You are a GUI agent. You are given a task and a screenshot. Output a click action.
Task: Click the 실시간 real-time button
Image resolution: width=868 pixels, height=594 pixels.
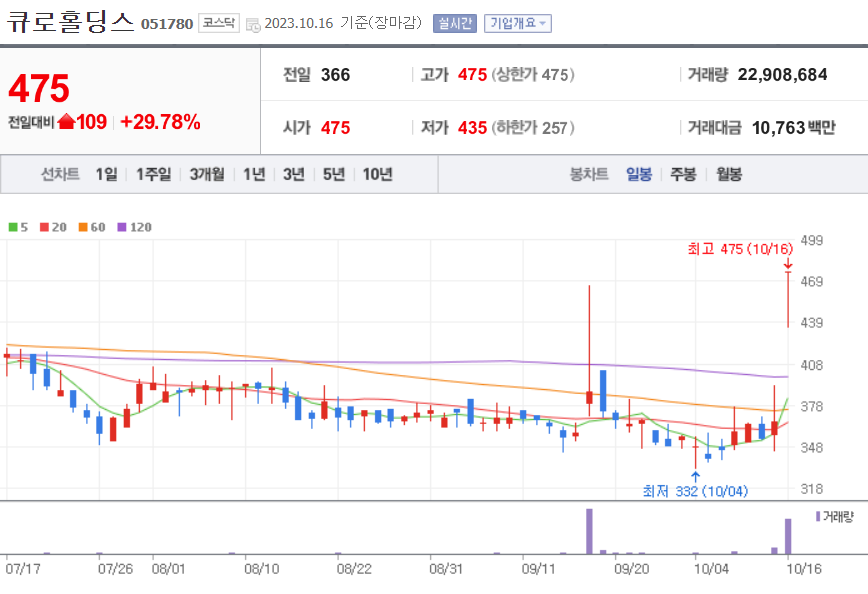(x=454, y=23)
